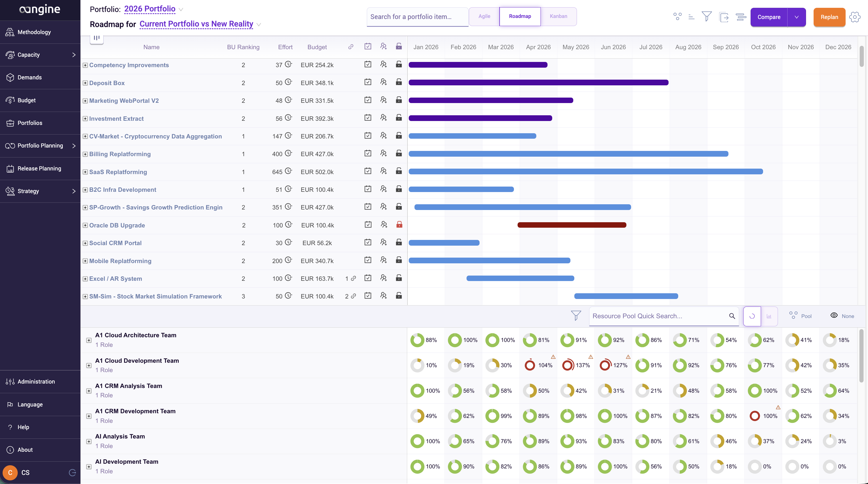Screen dimensions: 868x484
Task: Switch to the Agile view tab
Action: [484, 16]
